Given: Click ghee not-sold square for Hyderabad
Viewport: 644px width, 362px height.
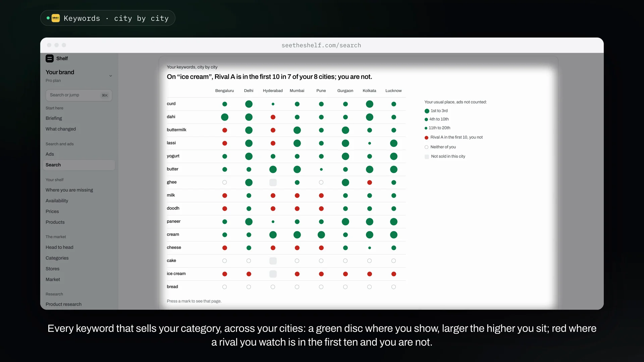Looking at the screenshot, I should (273, 182).
